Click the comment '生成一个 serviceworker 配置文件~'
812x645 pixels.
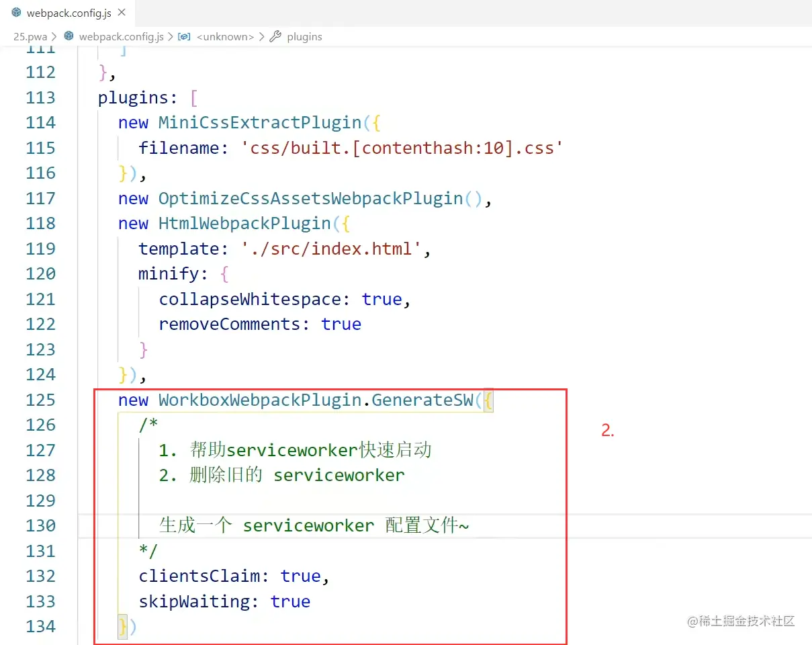coord(314,525)
